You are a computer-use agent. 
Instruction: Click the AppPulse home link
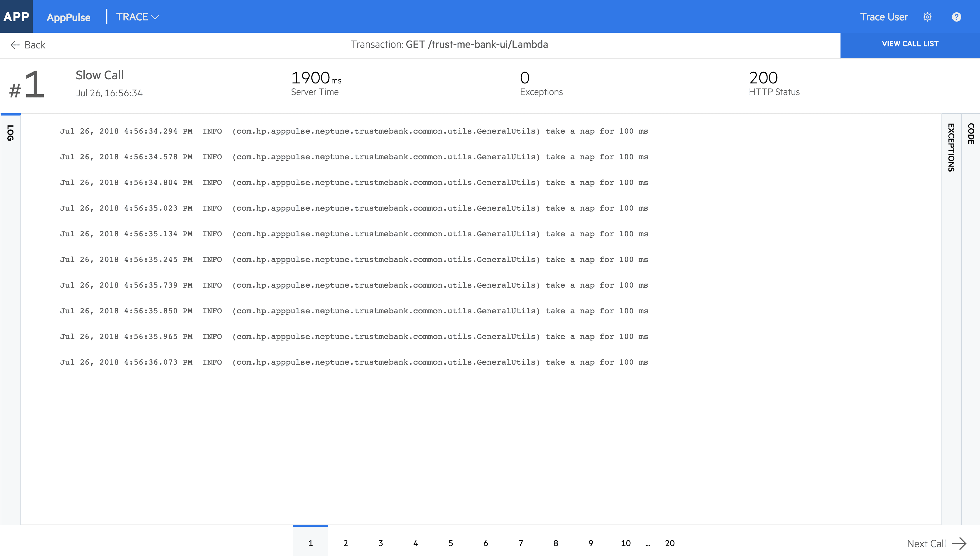click(x=68, y=18)
